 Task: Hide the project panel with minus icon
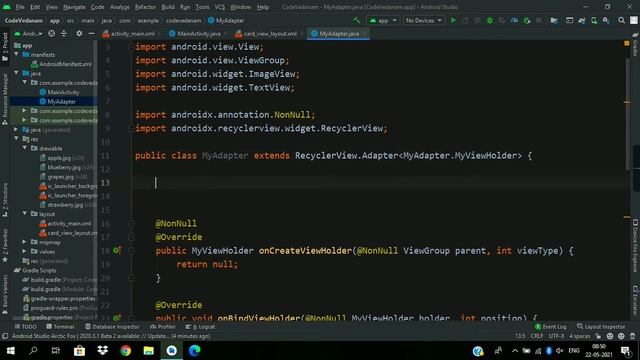point(91,33)
